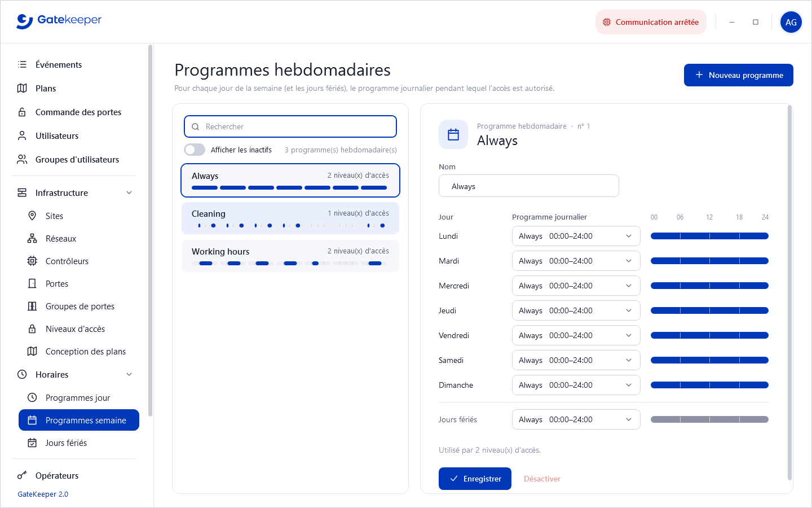
Task: Open the AG user avatar menu
Action: click(791, 22)
